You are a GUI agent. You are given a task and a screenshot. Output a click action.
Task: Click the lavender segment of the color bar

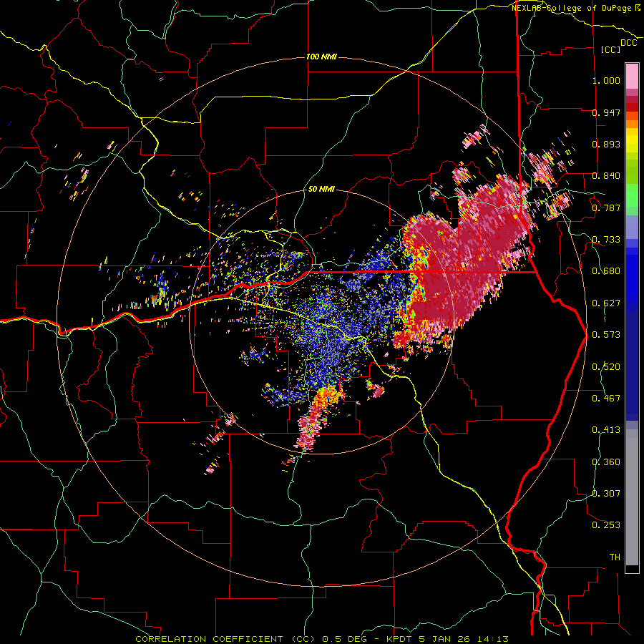(x=632, y=227)
